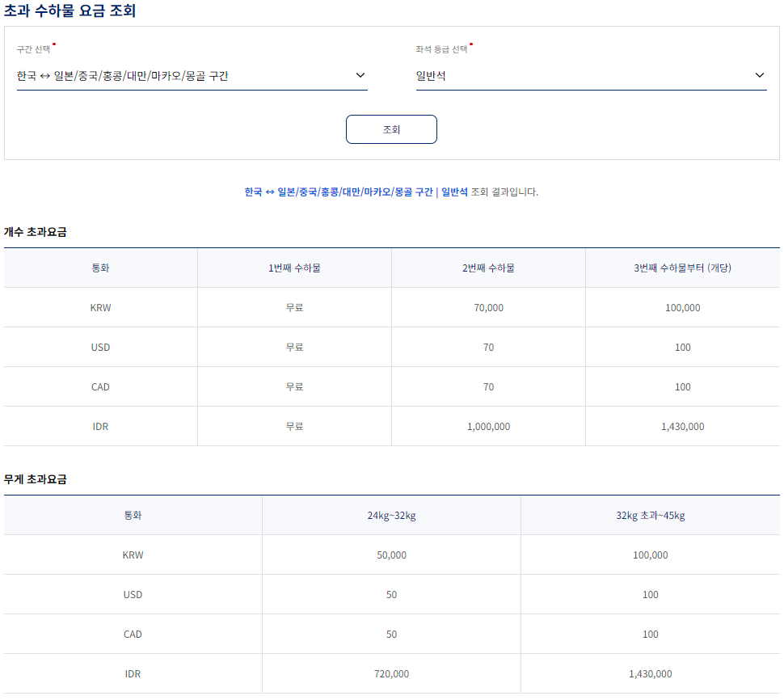Image resolution: width=784 pixels, height=700 pixels.
Task: Click the 70,000 KRW second baggage fee
Action: coord(488,307)
